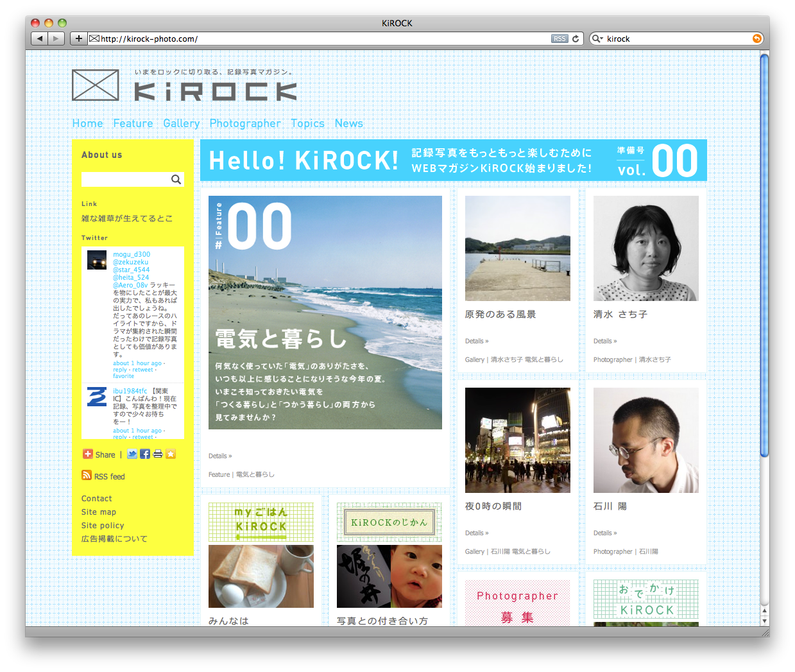
Task: Open the Site policy link
Action: coord(103,526)
